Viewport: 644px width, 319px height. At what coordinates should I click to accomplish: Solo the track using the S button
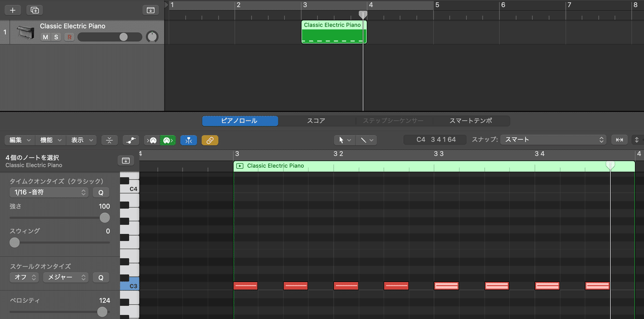coord(56,37)
